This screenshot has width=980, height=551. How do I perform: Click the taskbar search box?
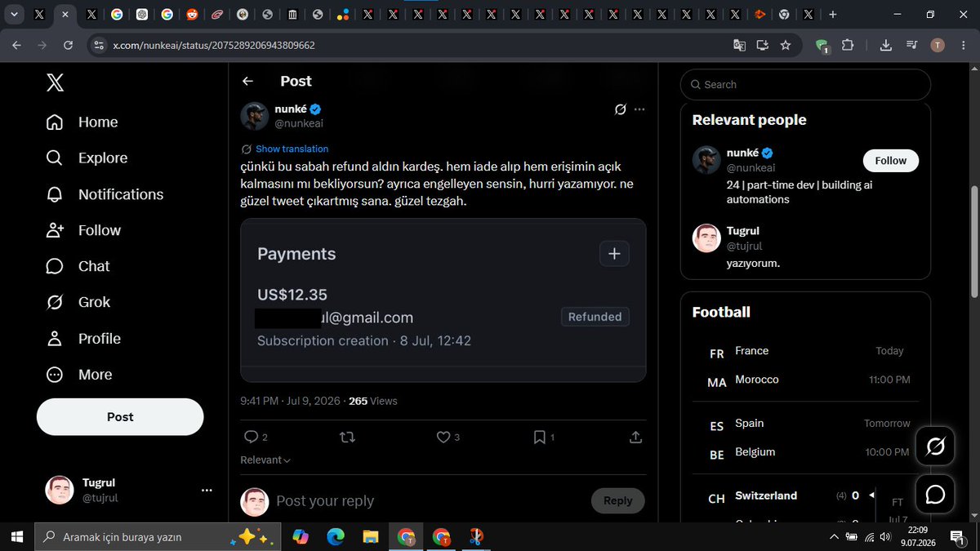[x=157, y=536]
